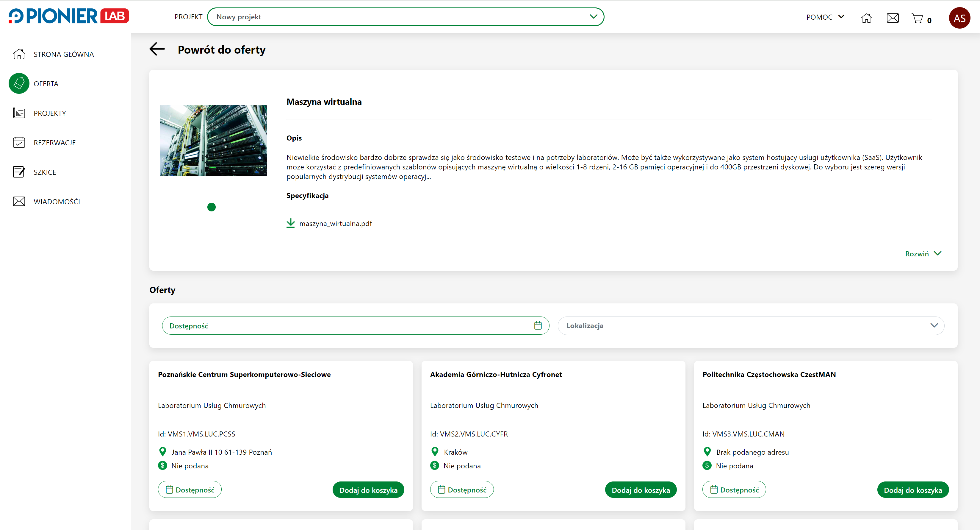The image size is (980, 530).
Task: Click the Dostępność filter date field
Action: pyautogui.click(x=355, y=325)
